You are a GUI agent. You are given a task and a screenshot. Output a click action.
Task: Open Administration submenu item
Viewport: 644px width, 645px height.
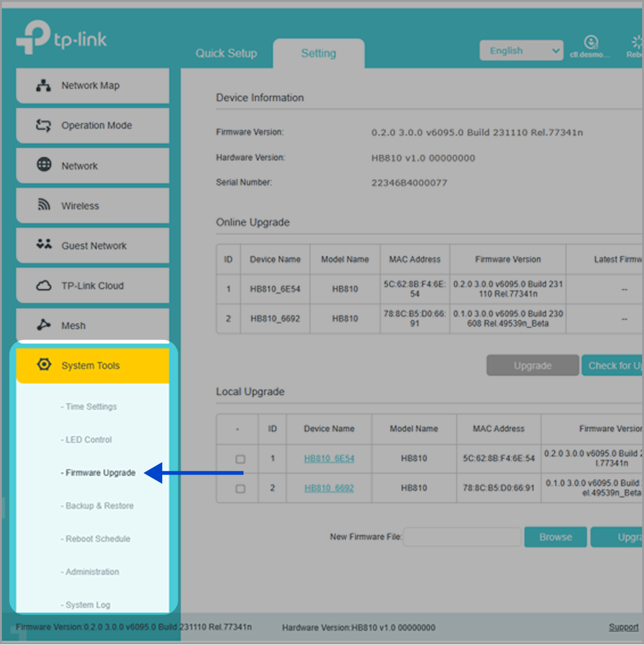90,572
